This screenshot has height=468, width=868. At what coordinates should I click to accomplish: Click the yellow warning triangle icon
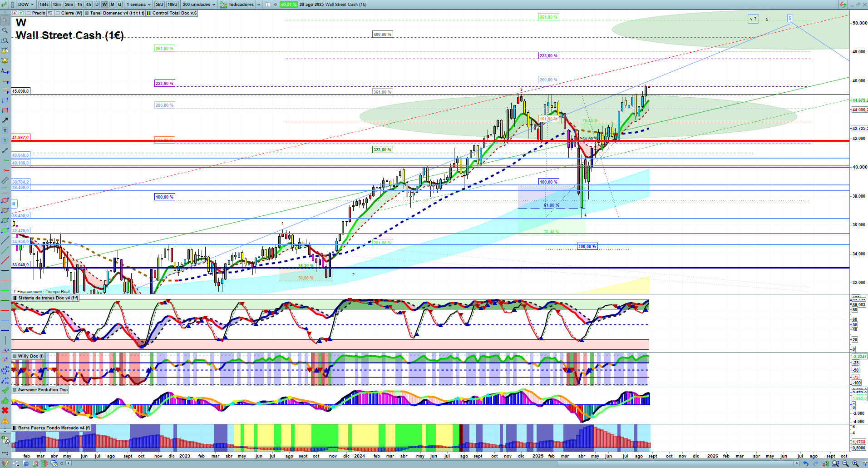pyautogui.click(x=5, y=420)
